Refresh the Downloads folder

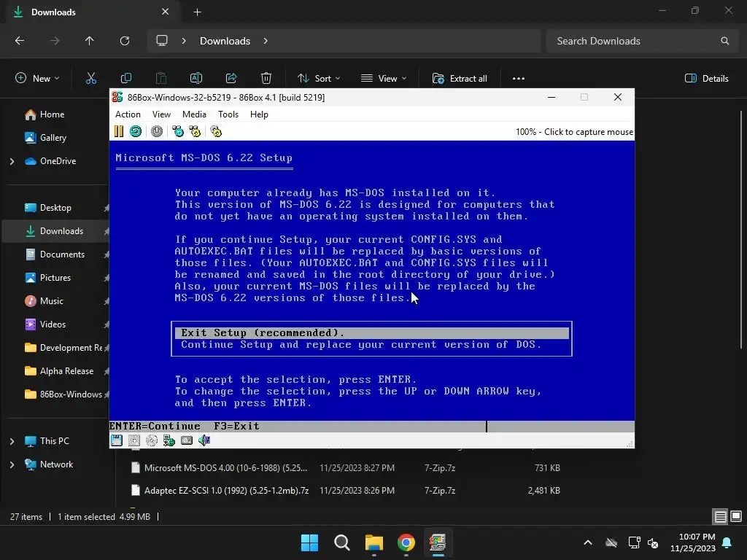(125, 41)
